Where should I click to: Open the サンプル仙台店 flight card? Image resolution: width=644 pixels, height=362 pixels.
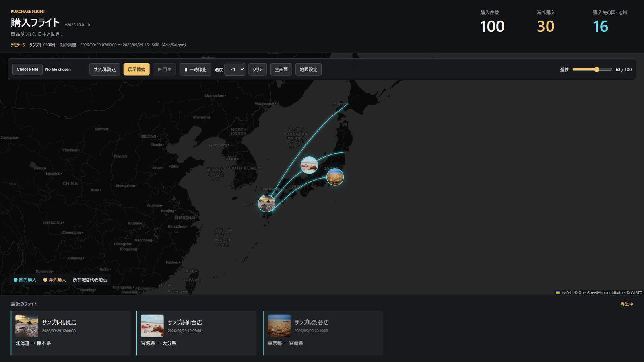pos(196,333)
